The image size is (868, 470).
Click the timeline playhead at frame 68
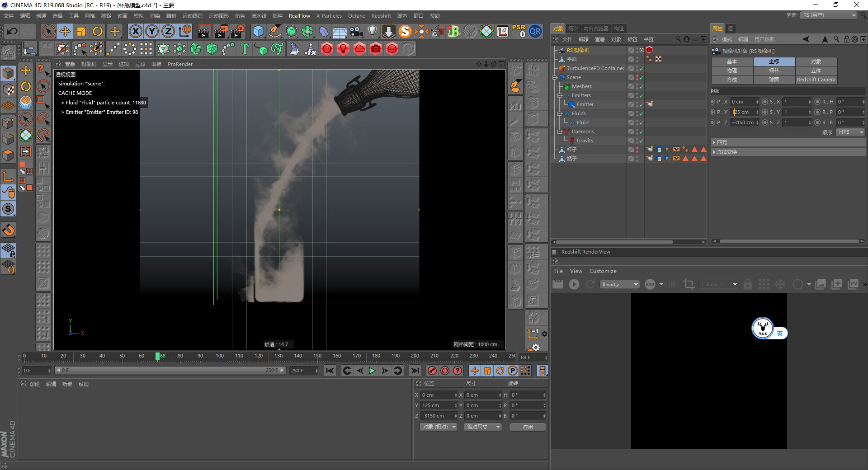[x=157, y=357]
